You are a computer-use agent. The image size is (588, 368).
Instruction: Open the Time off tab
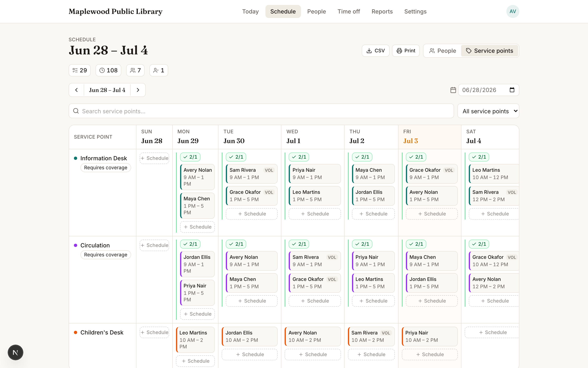coord(349,11)
